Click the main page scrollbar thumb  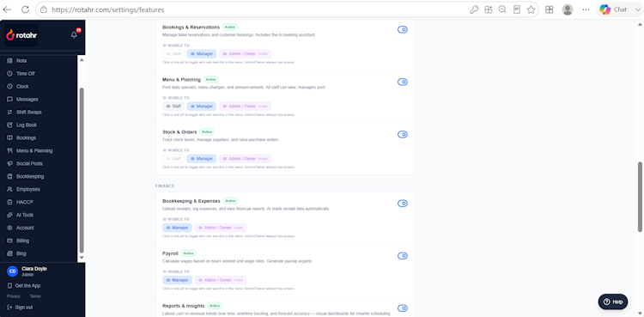640,197
